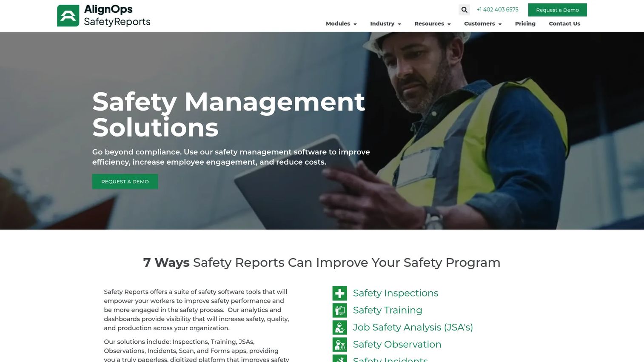Open the Customers menu
This screenshot has height=362, width=644.
click(x=483, y=24)
